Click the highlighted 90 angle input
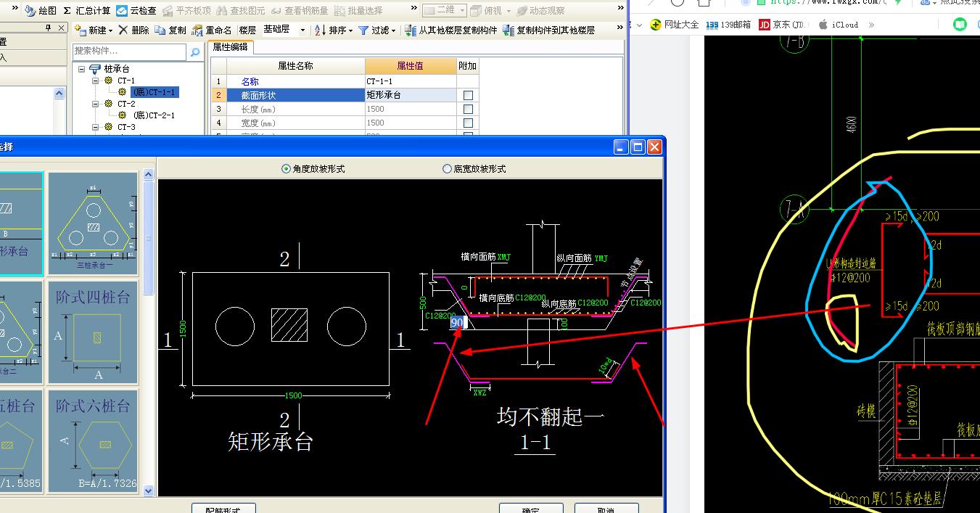 [x=457, y=322]
